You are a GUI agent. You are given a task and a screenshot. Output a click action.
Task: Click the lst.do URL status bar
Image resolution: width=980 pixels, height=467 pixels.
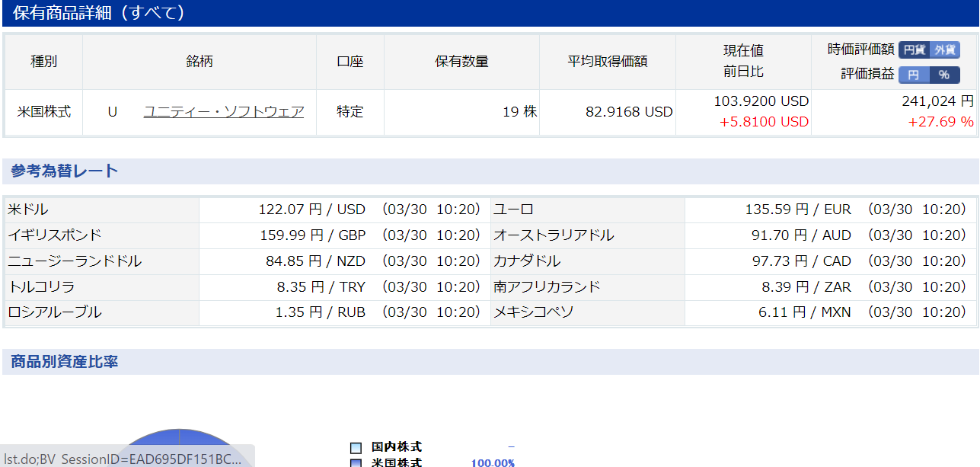tap(127, 456)
